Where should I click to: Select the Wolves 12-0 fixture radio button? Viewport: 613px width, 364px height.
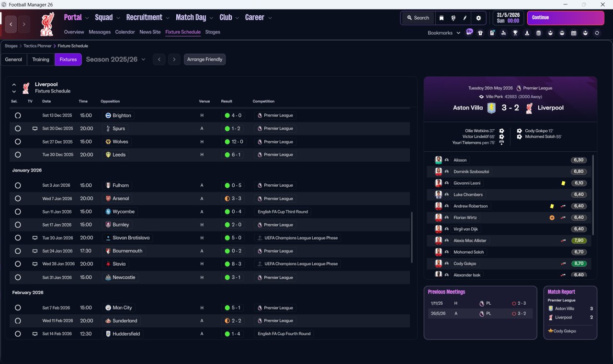point(18,142)
